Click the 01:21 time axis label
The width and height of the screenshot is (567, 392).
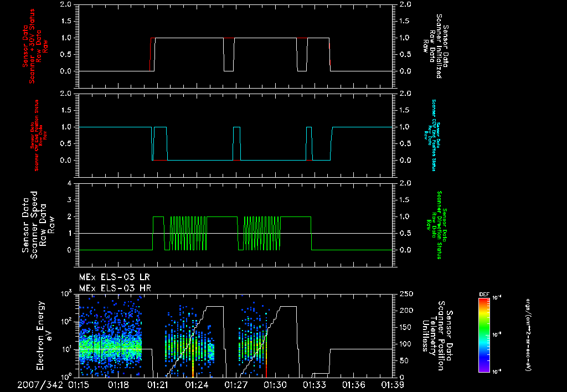157,385
